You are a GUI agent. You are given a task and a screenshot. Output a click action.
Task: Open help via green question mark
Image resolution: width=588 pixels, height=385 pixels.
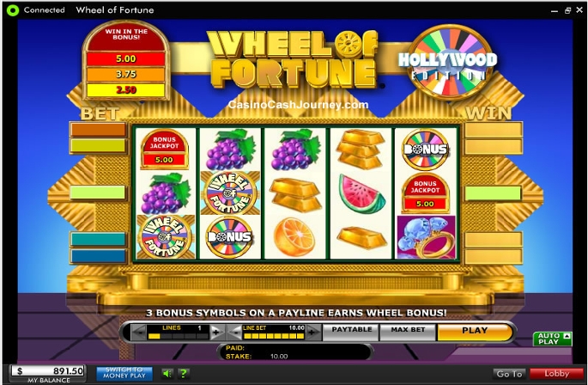[x=184, y=373]
